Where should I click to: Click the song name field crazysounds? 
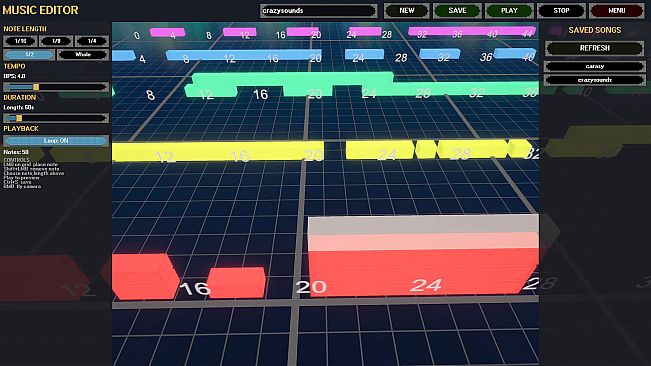point(319,11)
